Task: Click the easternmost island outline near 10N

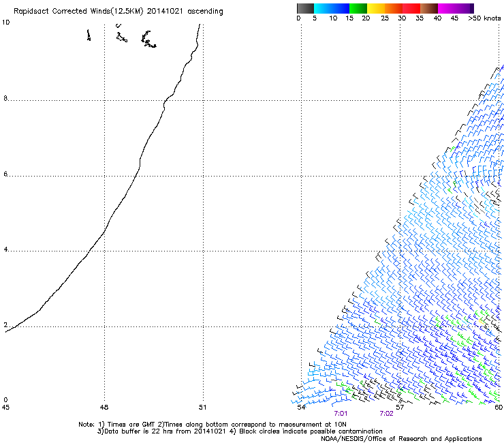Action: [148, 40]
